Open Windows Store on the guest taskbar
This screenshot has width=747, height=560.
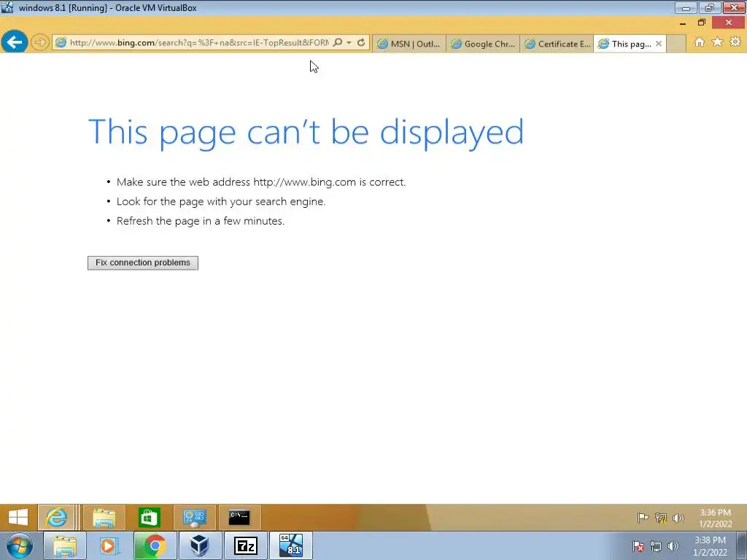[149, 517]
